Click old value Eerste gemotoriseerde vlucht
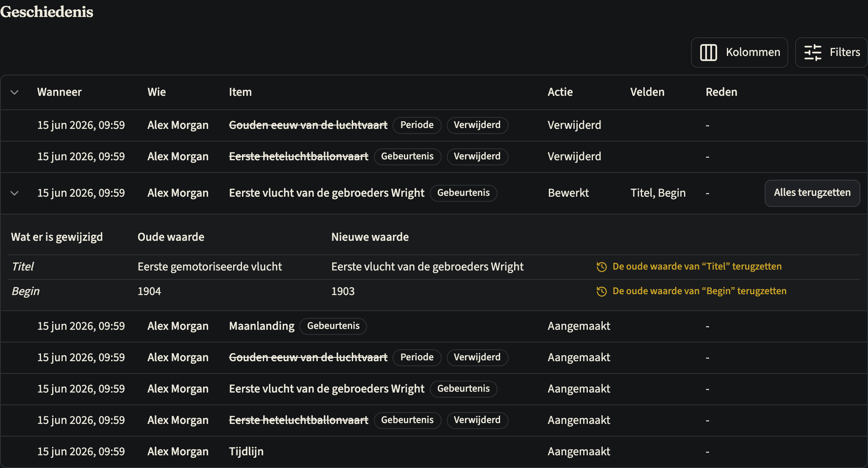Viewport: 868px width, 468px height. 210,267
